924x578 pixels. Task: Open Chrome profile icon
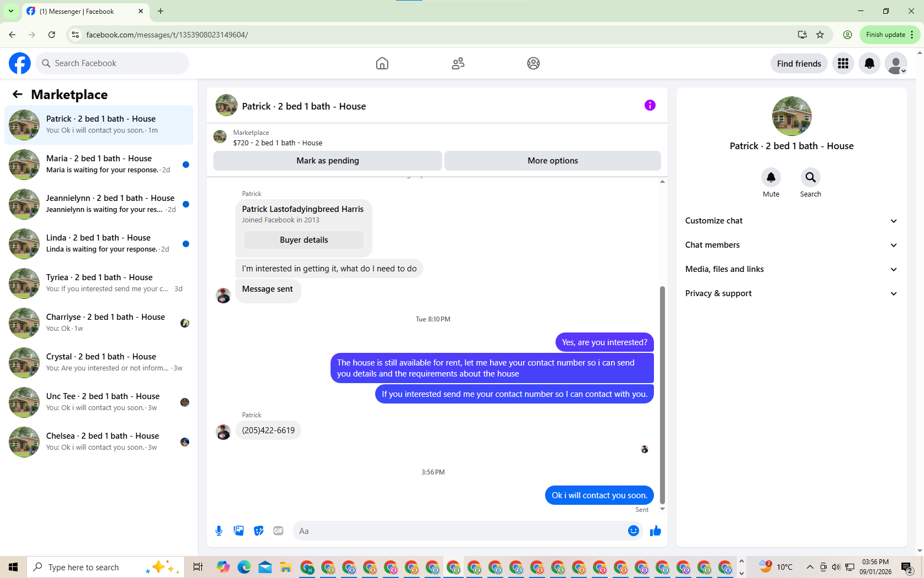coord(848,35)
